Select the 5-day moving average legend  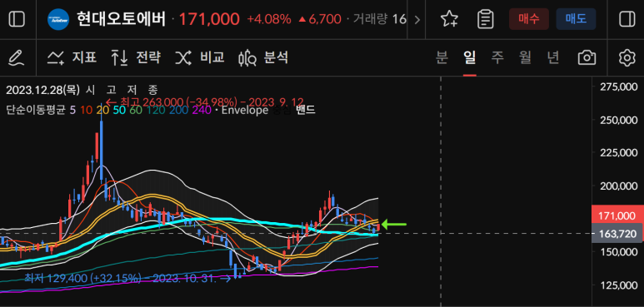[x=72, y=110]
